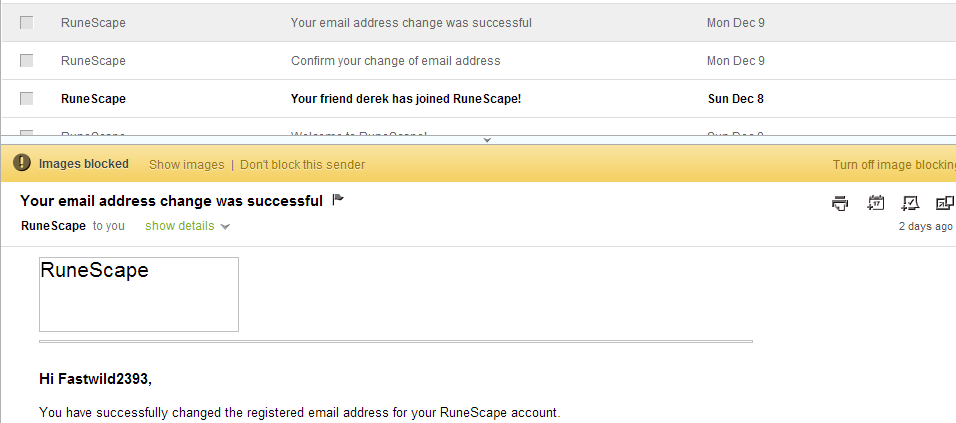This screenshot has width=956, height=423.
Task: Expand 'show details' for the sender
Action: coord(180,226)
